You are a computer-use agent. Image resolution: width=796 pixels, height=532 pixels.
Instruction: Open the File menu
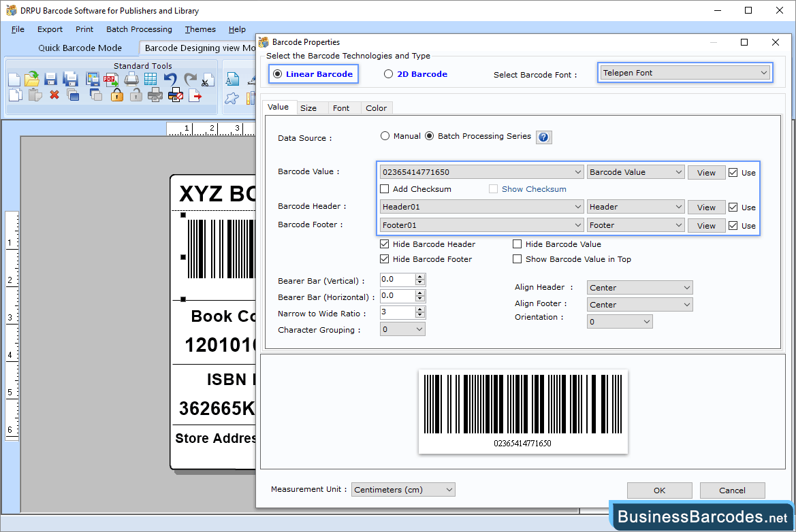coord(18,29)
